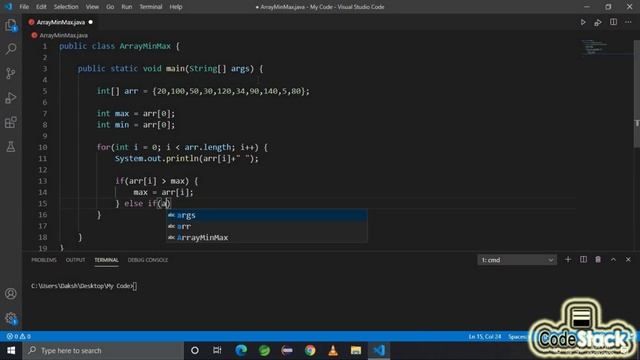Viewport: 640px width, 360px height.
Task: Create a new terminal with plus icon
Action: click(568, 260)
